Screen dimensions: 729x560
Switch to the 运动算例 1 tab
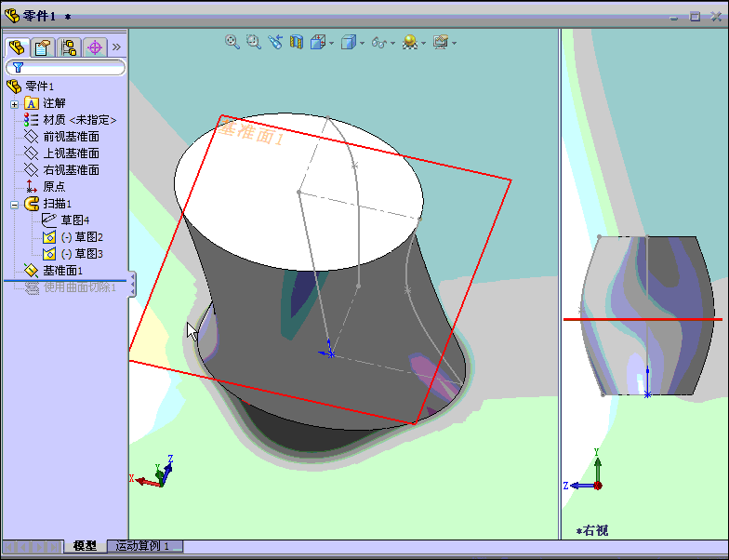coord(145,545)
